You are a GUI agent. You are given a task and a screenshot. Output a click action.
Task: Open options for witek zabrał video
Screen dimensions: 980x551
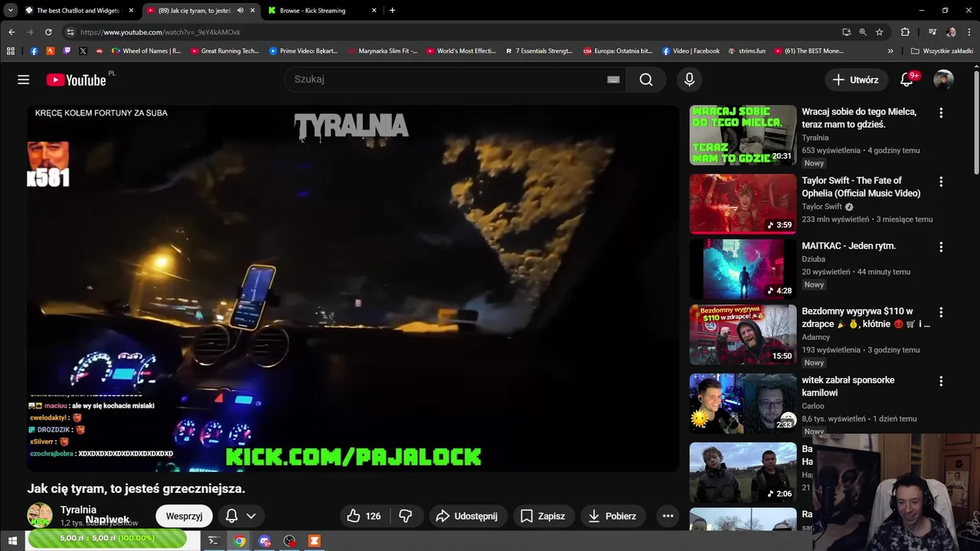[941, 381]
